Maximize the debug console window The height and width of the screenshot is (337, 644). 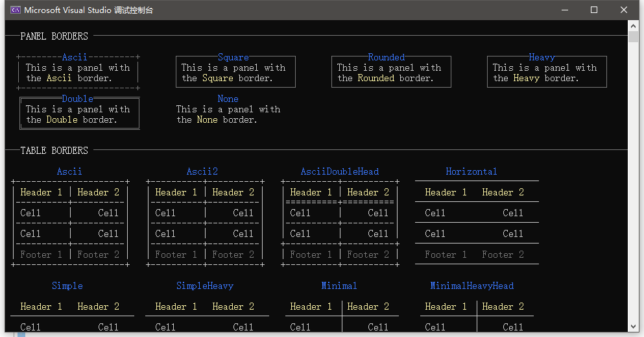[594, 10]
